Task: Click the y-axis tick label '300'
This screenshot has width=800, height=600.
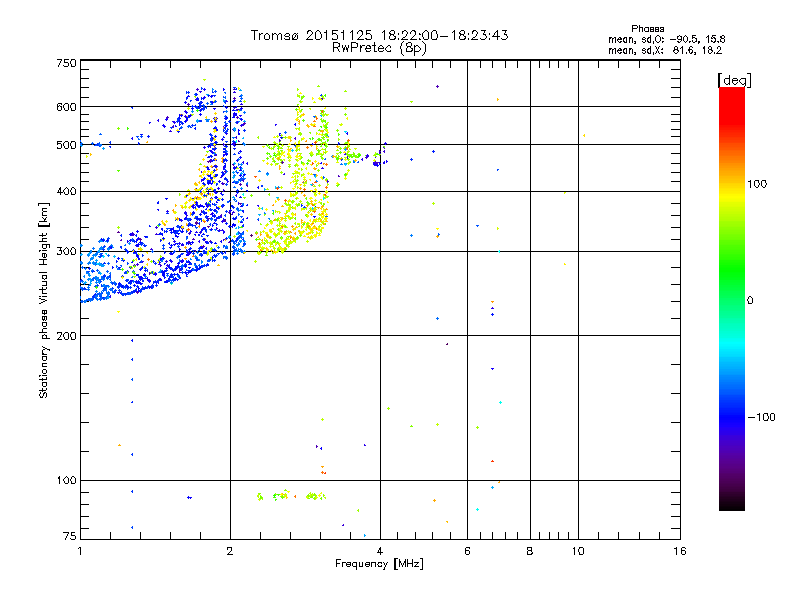Action: pos(66,252)
